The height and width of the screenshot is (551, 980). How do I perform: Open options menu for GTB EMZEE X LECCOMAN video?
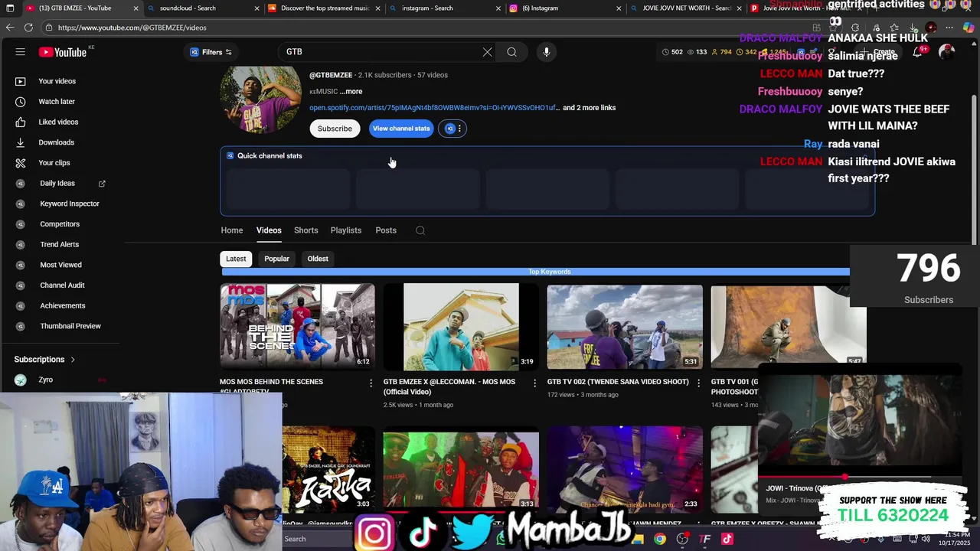click(535, 383)
